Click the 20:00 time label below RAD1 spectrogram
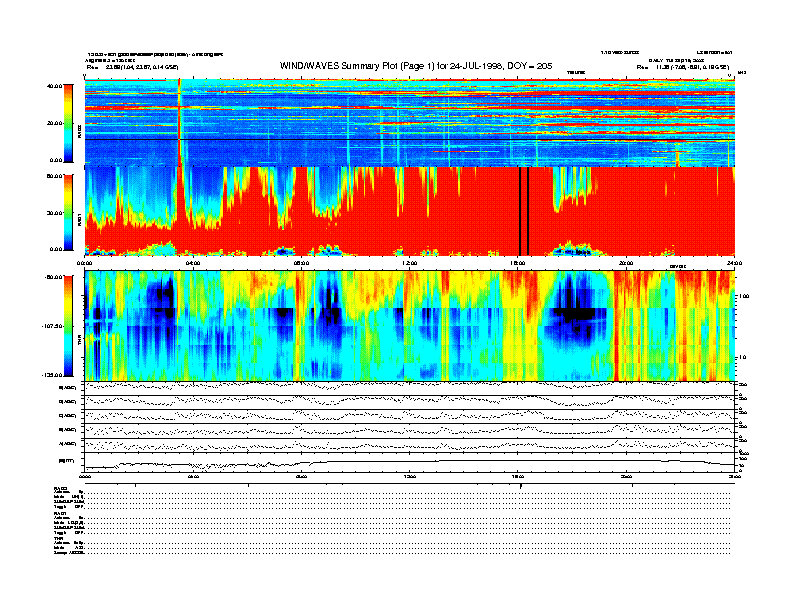This screenshot has height=612, width=792. click(626, 263)
